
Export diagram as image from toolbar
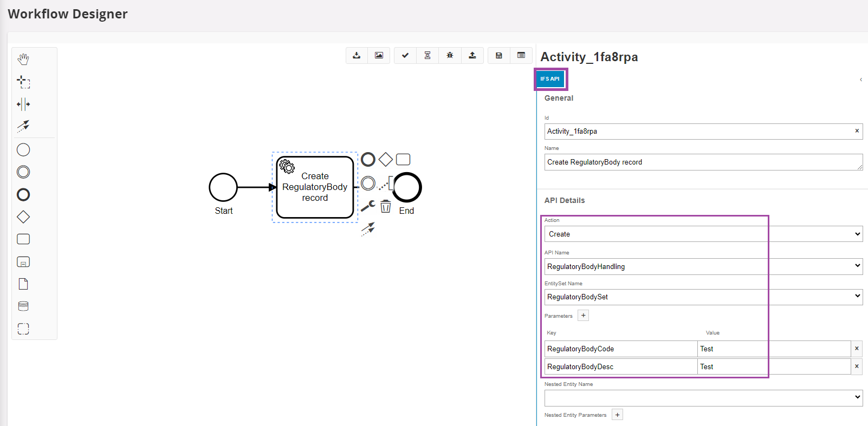pyautogui.click(x=379, y=55)
